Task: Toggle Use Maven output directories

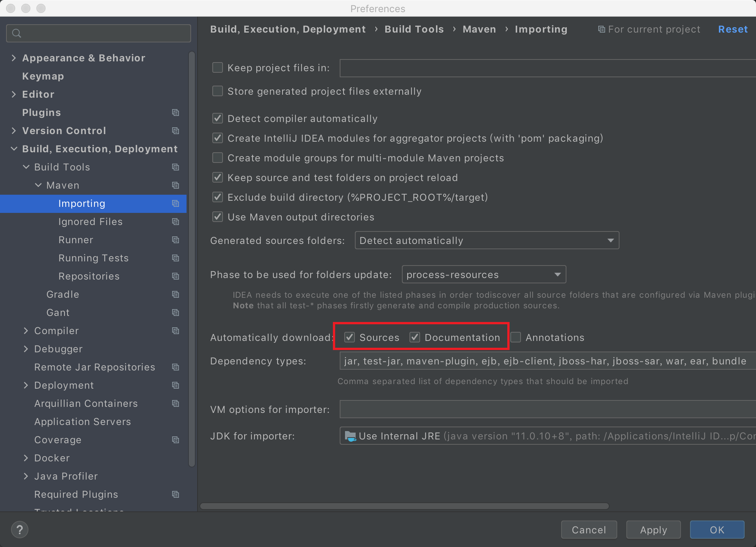Action: coord(218,217)
